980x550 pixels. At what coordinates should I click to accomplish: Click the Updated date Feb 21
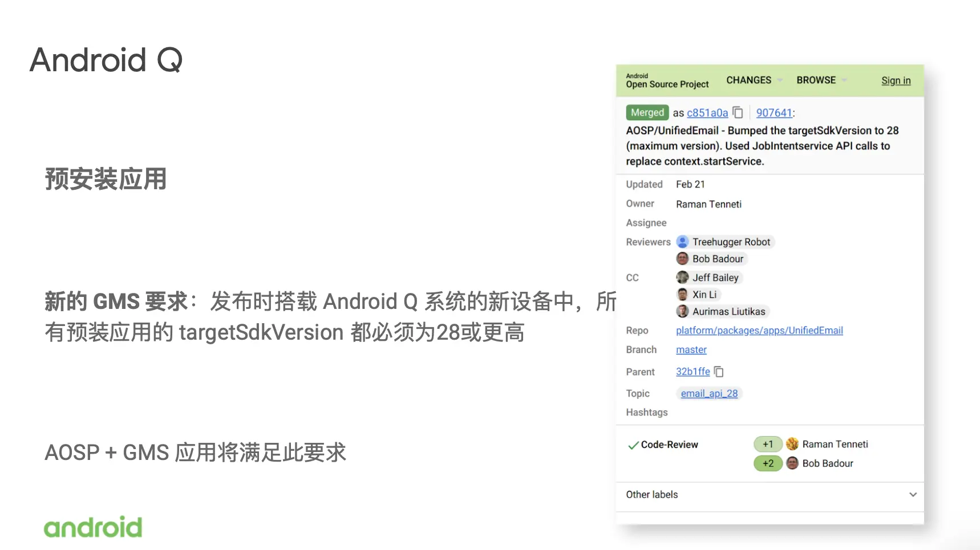coord(690,184)
